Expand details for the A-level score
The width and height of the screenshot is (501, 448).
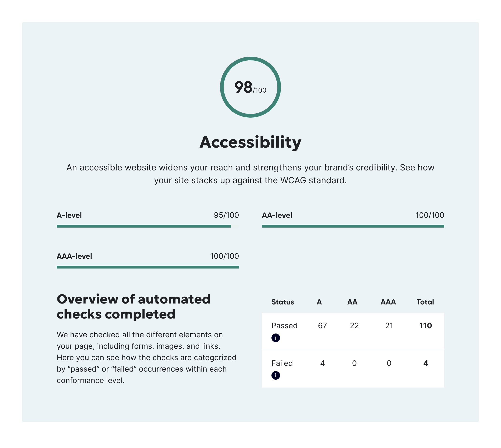(69, 215)
